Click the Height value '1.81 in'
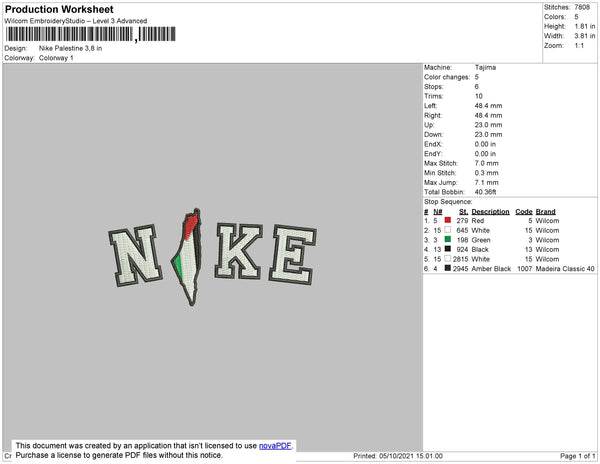This screenshot has height=464, width=600. (x=585, y=26)
